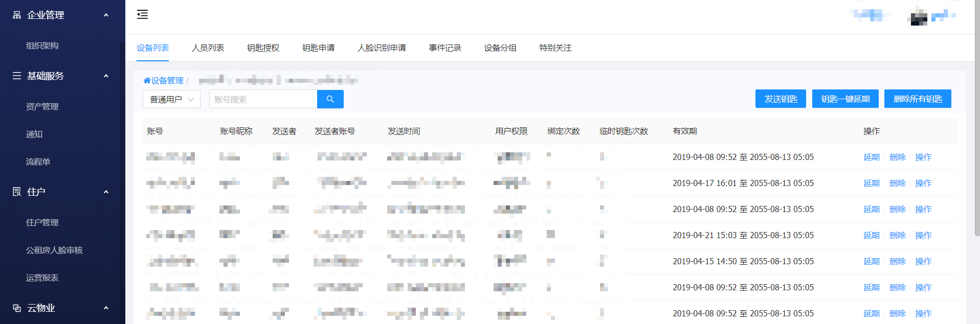Click the 企业管理 organization icon
Screen dimensions: 980x324
point(17,15)
